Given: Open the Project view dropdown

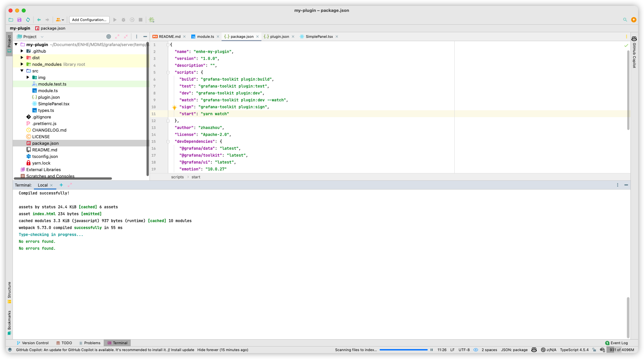Looking at the screenshot, I should [x=42, y=37].
